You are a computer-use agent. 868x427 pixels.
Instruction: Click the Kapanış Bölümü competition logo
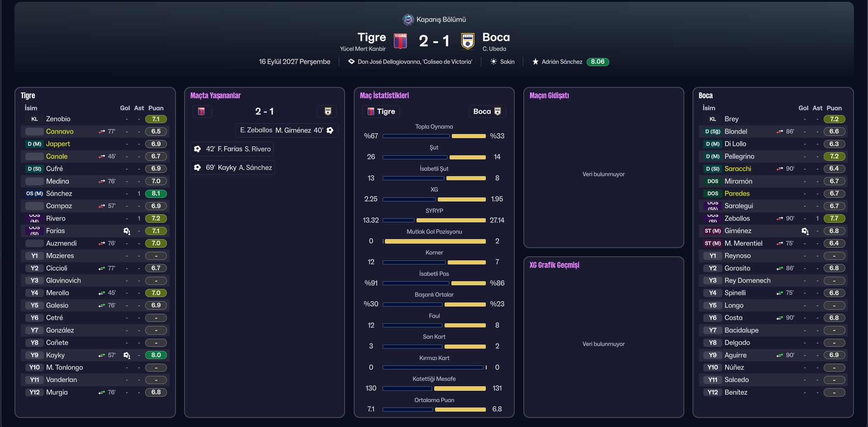point(408,19)
